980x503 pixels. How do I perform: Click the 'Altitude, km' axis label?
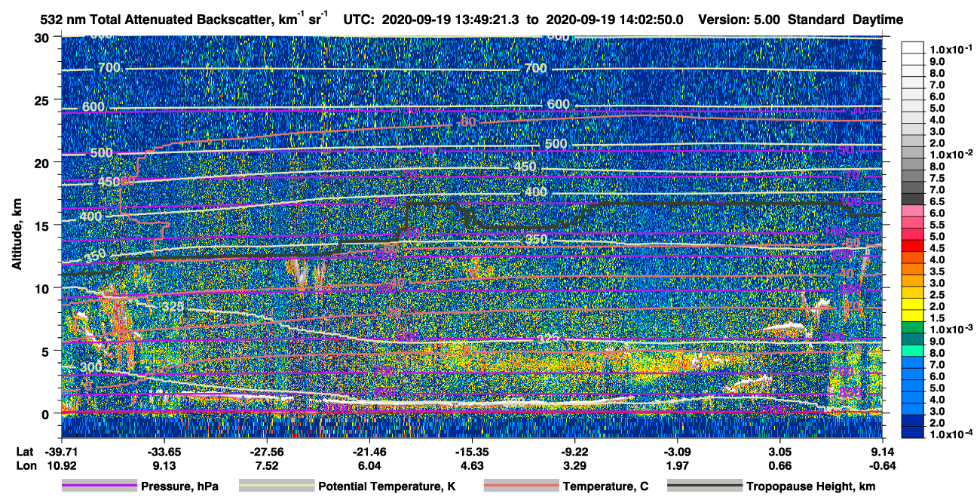[x=17, y=236]
